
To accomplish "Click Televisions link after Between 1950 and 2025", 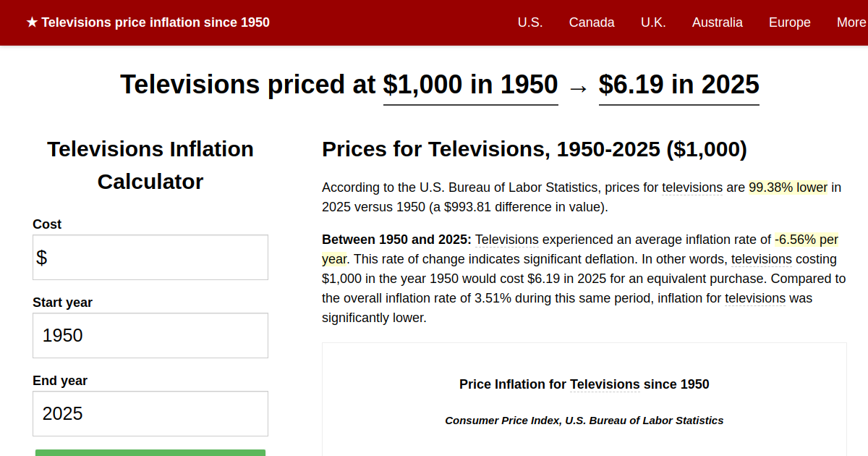I will (x=507, y=240).
